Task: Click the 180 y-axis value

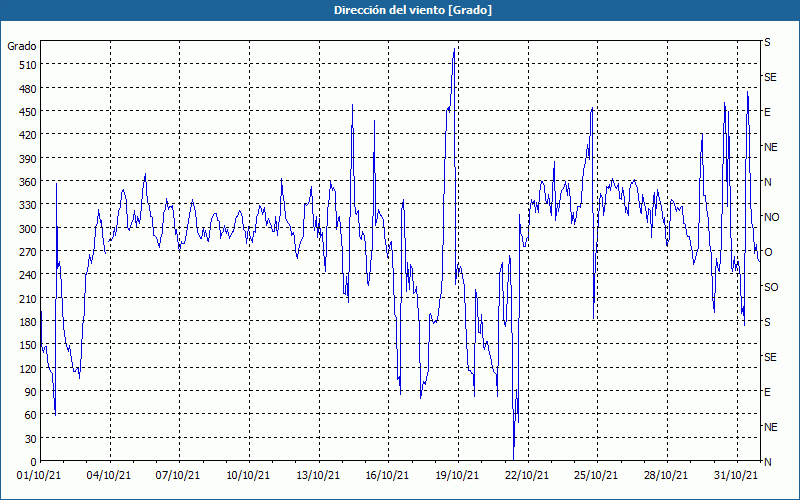Action: (27, 322)
